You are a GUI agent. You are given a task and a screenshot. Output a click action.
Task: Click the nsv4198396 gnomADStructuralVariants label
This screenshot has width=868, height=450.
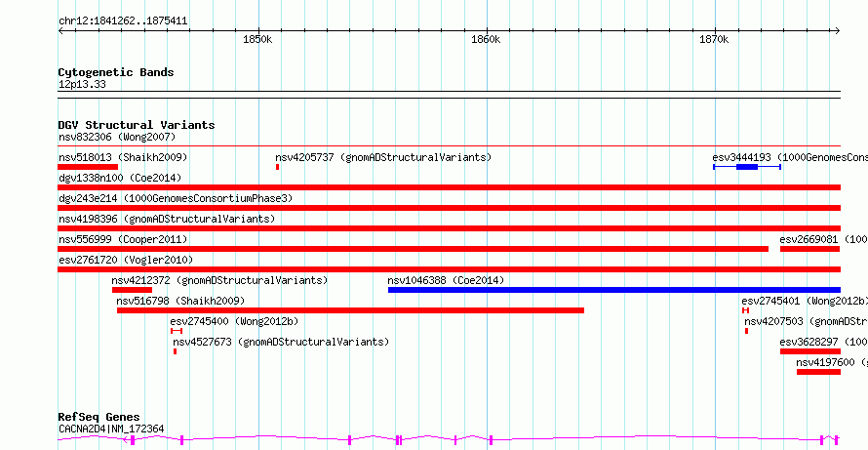coord(167,219)
